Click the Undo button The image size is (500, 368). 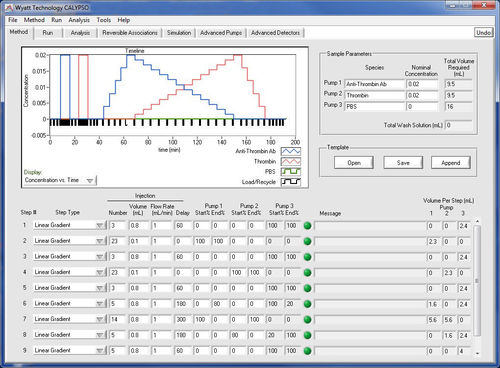[483, 33]
